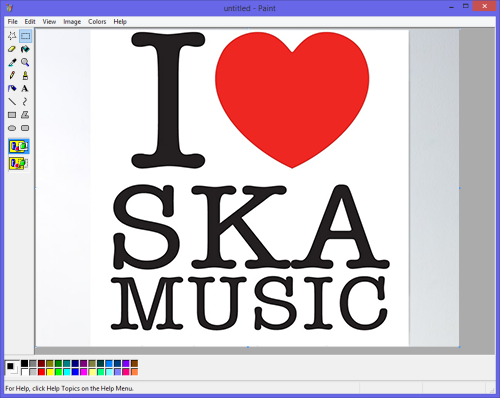
Task: Choose the white palette color
Action: click(24, 372)
